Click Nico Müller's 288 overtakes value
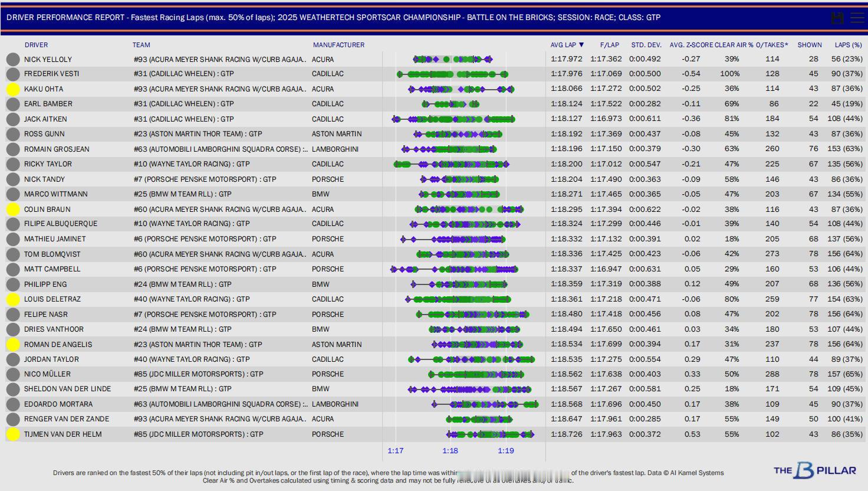Screen dimensions: 868x491 pos(772,374)
